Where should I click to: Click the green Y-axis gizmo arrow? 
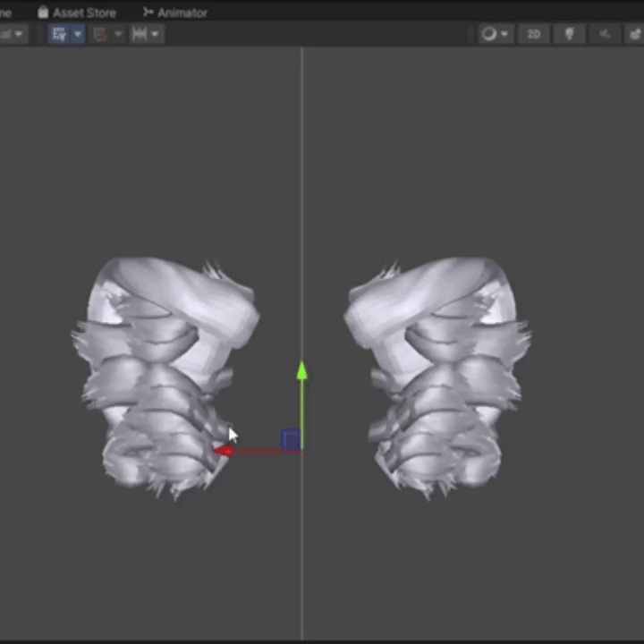(301, 371)
